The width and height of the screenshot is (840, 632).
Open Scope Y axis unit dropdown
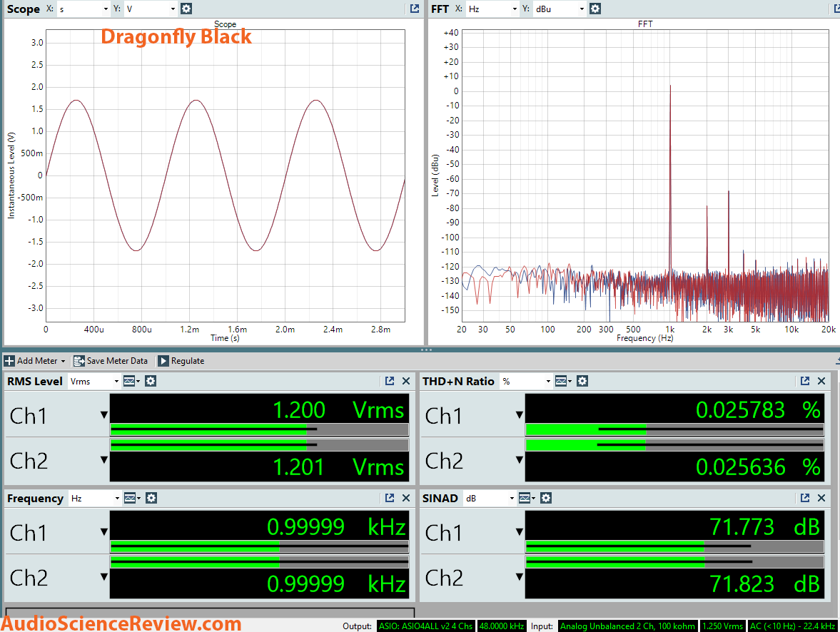(151, 9)
